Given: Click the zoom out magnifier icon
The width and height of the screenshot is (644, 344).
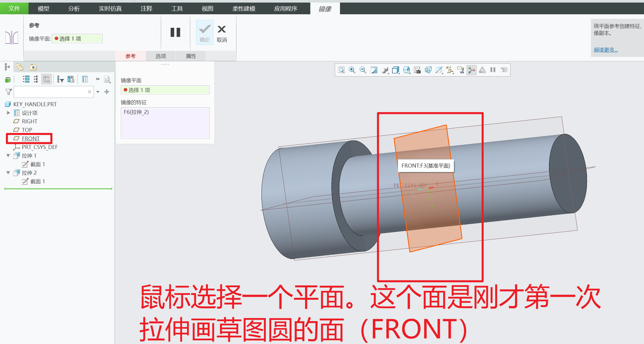Looking at the screenshot, I should (363, 70).
